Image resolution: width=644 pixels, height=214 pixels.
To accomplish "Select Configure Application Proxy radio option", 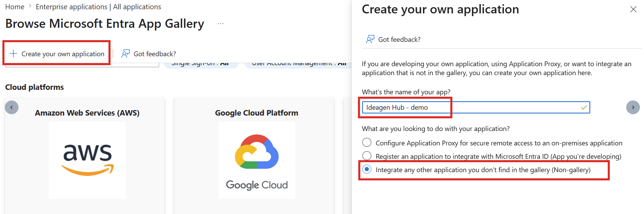I will tap(367, 142).
